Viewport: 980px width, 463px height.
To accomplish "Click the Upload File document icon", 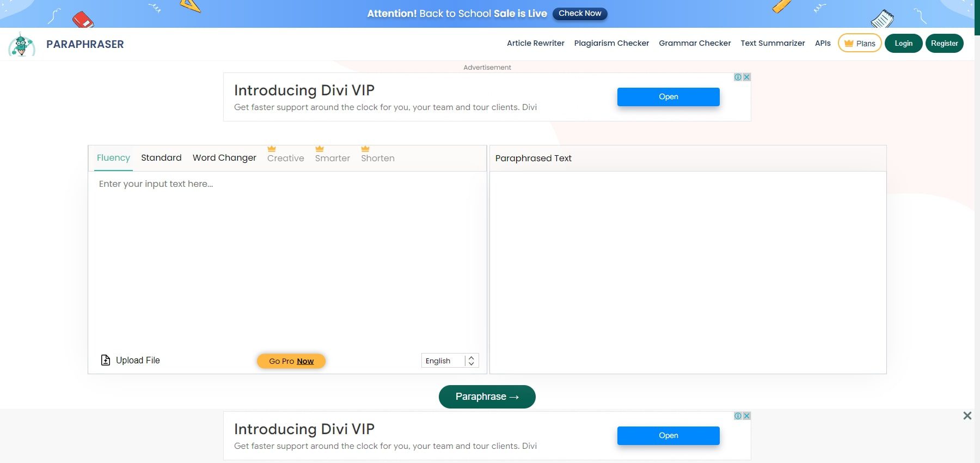I will [x=105, y=360].
